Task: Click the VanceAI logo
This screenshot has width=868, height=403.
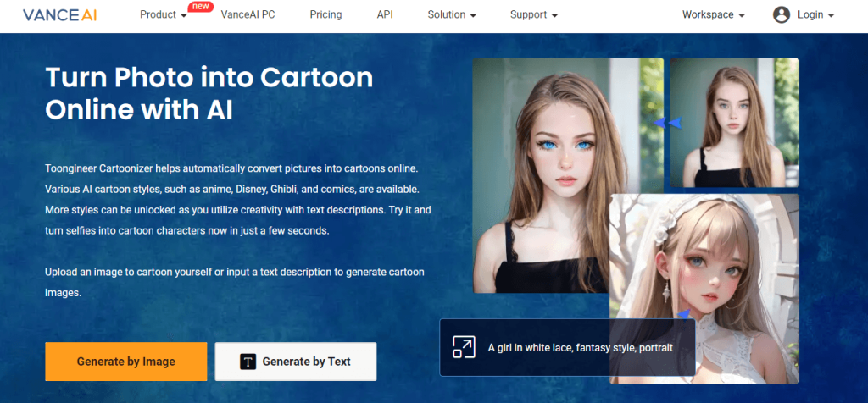Action: pyautogui.click(x=63, y=15)
